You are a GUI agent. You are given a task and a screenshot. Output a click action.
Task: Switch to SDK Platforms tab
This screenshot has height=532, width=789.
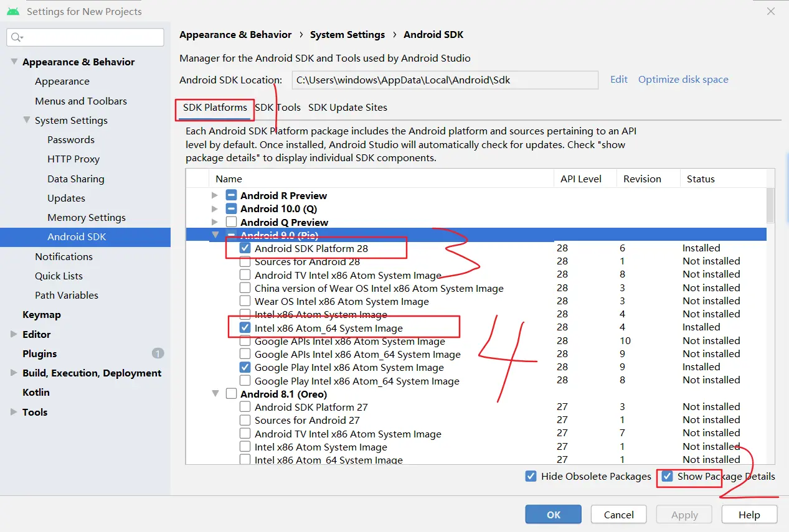click(x=215, y=108)
